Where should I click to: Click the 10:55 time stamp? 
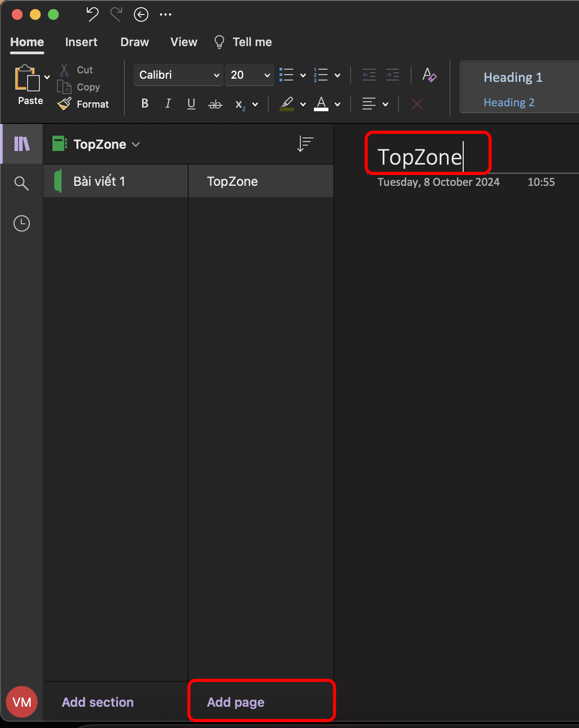coord(541,182)
